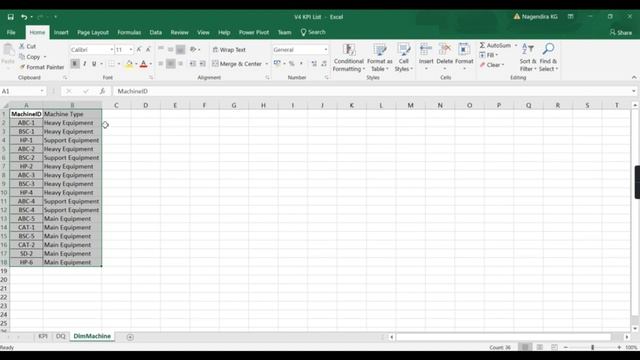Viewport: 640px width, 360px height.
Task: Click the Cut scissors command
Action: (27, 46)
